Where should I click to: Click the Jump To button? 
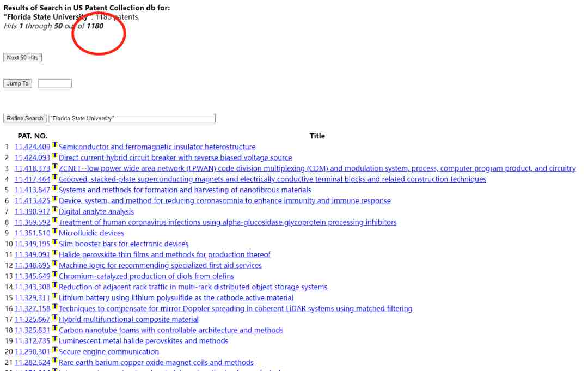pos(17,84)
